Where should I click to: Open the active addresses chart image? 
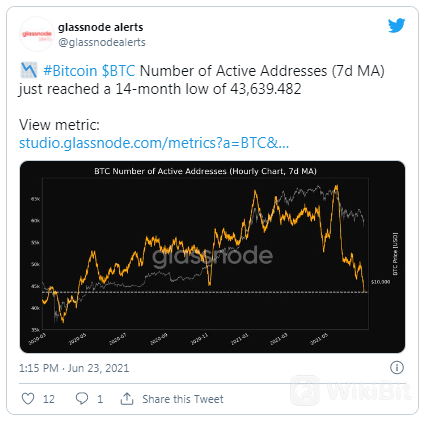point(212,257)
